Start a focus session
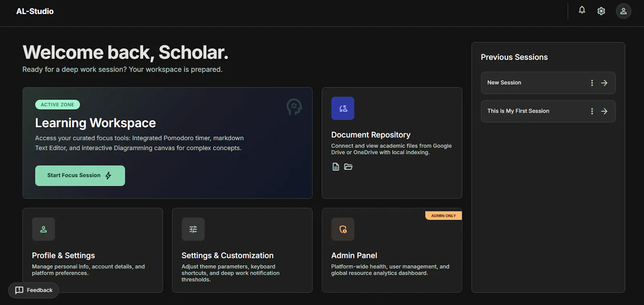This screenshot has height=305, width=644. [80, 176]
